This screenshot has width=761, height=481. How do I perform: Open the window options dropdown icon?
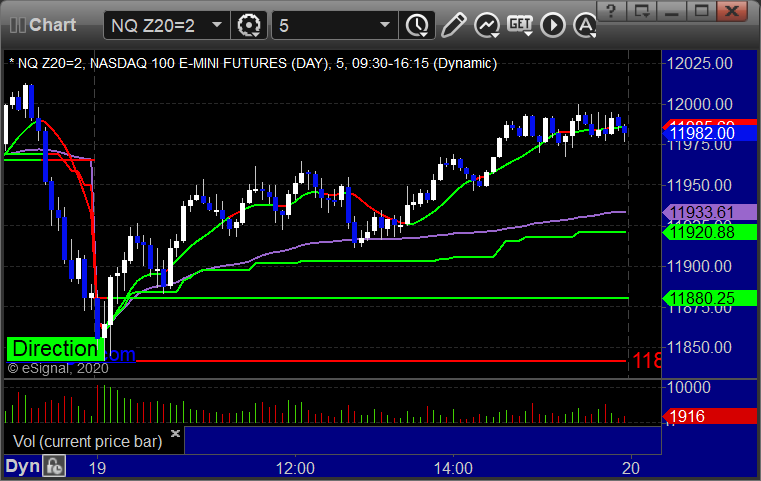pos(642,11)
